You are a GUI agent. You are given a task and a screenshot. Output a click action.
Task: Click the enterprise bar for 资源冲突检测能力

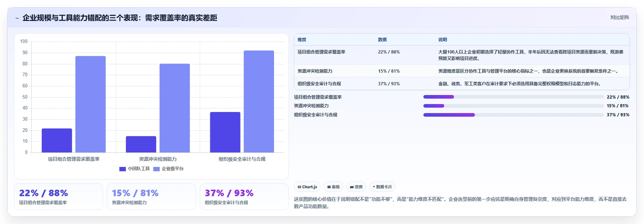click(175, 108)
